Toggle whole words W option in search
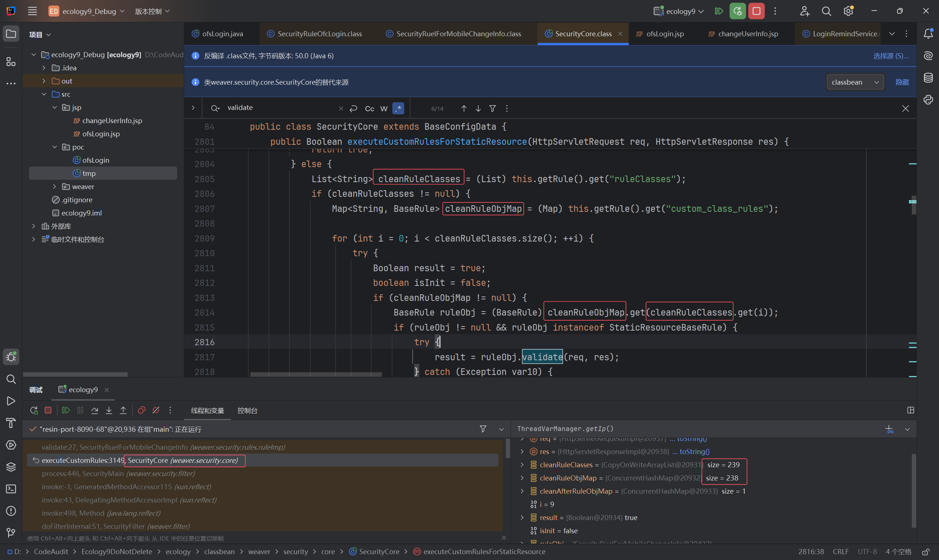939x560 pixels. [x=384, y=109]
